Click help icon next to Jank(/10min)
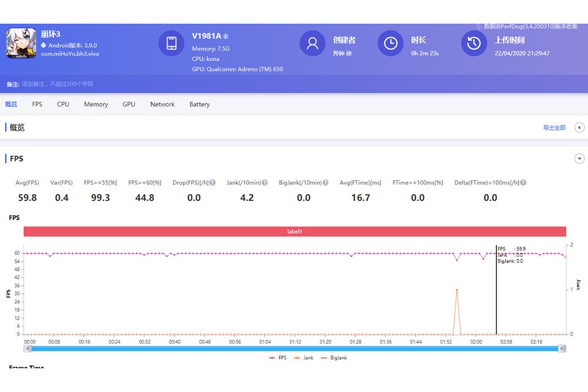 click(265, 183)
